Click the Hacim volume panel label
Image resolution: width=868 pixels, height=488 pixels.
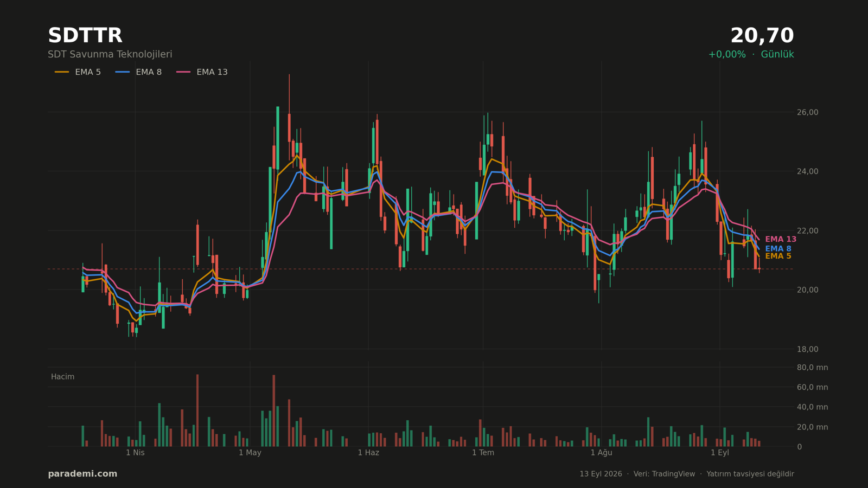coord(63,377)
